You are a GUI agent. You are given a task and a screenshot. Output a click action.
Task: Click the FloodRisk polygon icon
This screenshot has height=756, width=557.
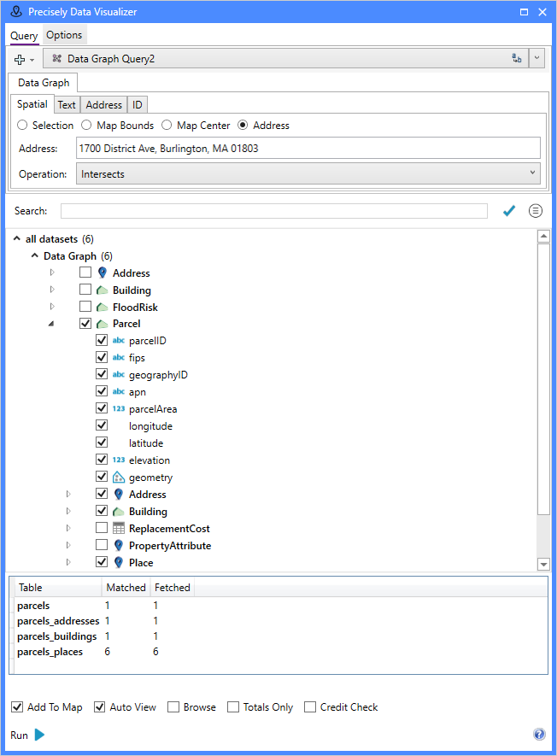(102, 308)
